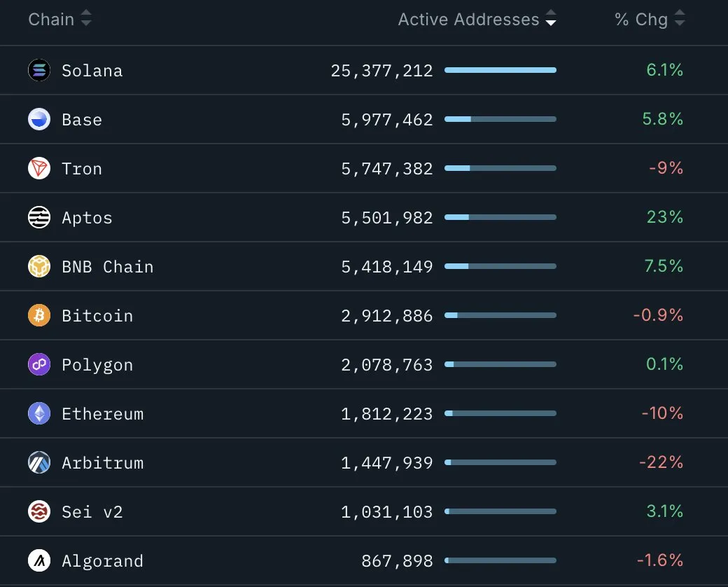Click the Tron chain logo
728x587 pixels.
[39, 168]
